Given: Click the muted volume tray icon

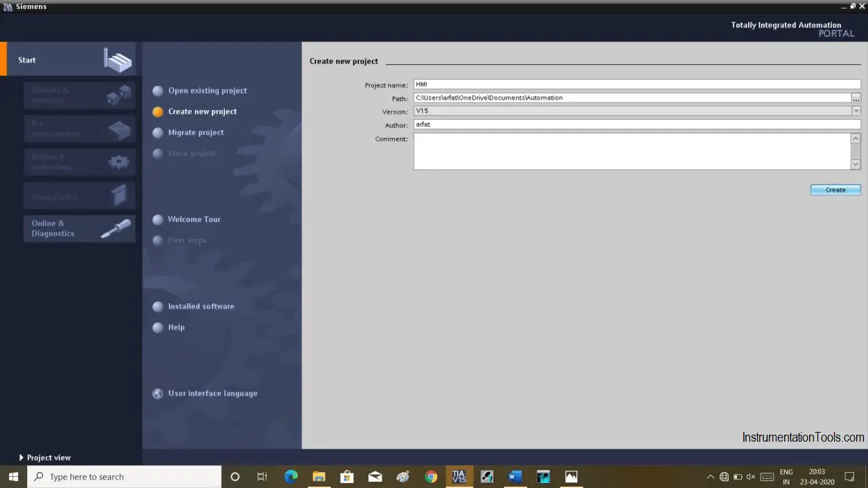Looking at the screenshot, I should coord(750,477).
